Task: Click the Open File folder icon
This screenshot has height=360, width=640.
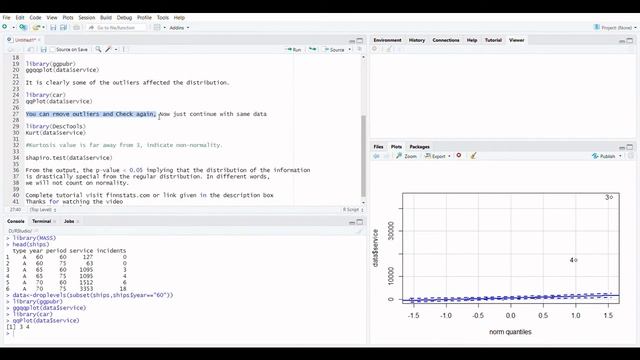Action: (36, 27)
